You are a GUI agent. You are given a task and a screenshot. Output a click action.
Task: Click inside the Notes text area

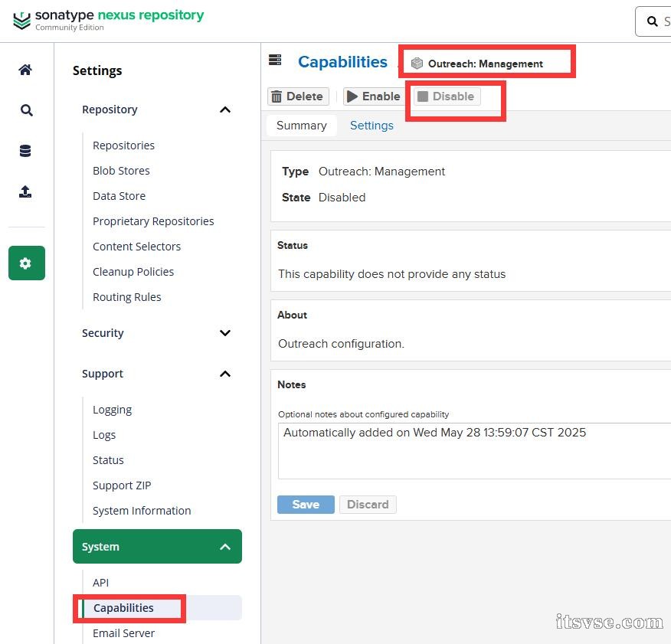tap(474, 451)
